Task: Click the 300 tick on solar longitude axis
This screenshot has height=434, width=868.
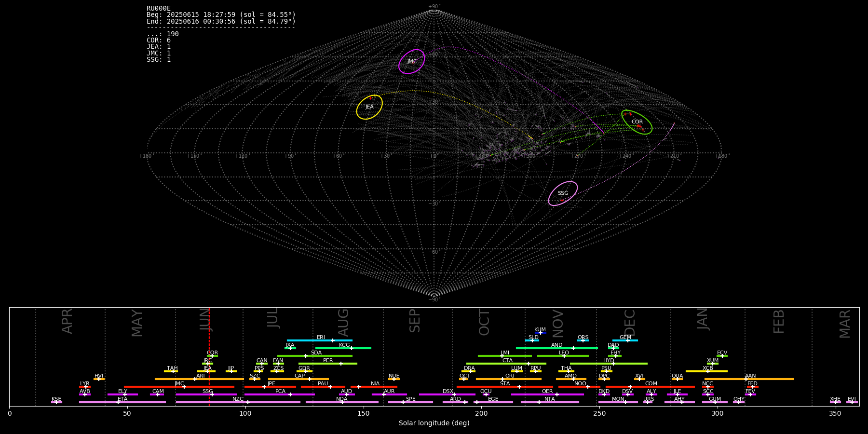Action: pyautogui.click(x=718, y=413)
